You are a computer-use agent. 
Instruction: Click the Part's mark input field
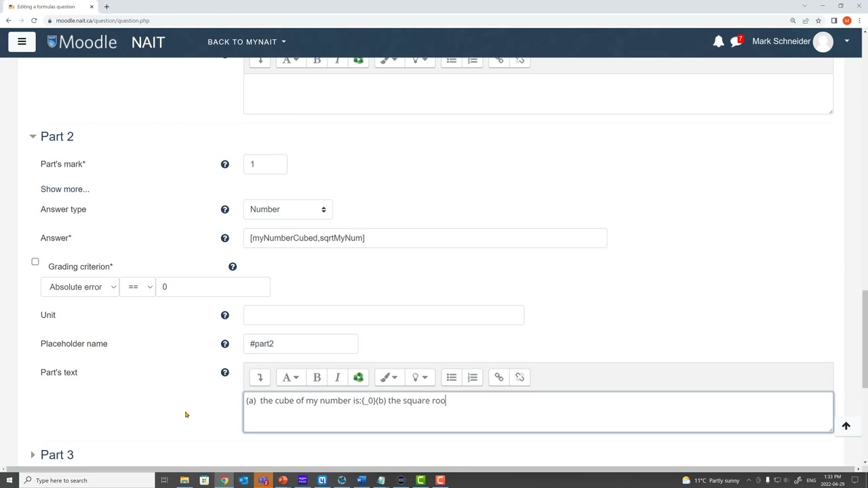coord(265,164)
